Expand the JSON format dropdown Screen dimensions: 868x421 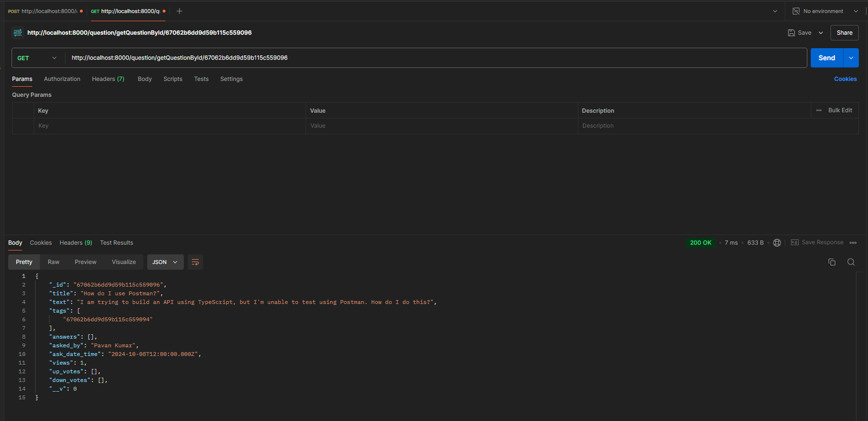point(165,262)
